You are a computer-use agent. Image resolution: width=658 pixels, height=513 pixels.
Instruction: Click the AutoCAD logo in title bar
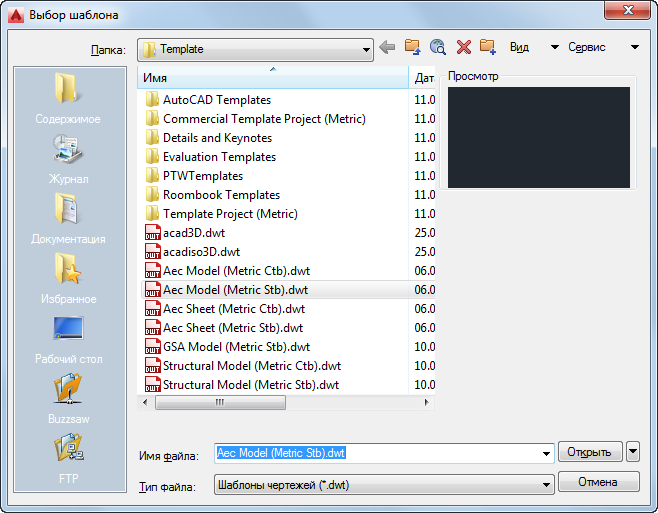click(16, 15)
